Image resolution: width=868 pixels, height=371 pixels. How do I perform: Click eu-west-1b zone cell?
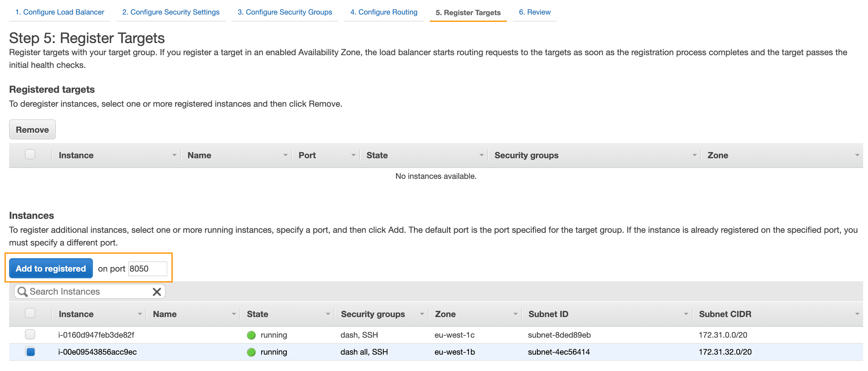pos(455,352)
